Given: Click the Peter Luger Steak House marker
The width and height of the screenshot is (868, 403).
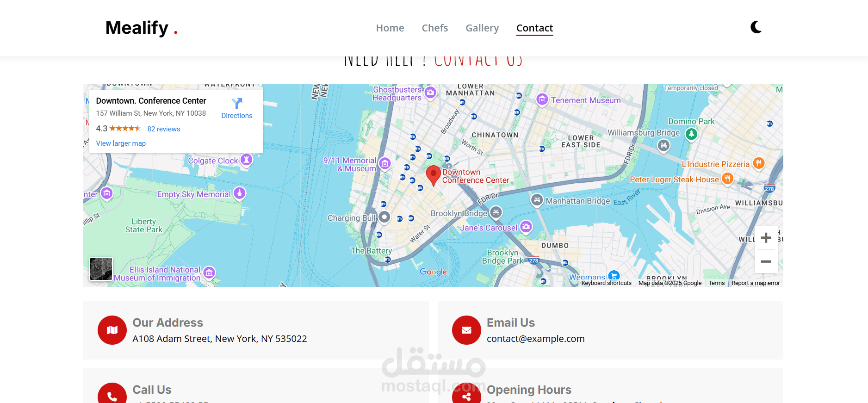Looking at the screenshot, I should coord(727,178).
